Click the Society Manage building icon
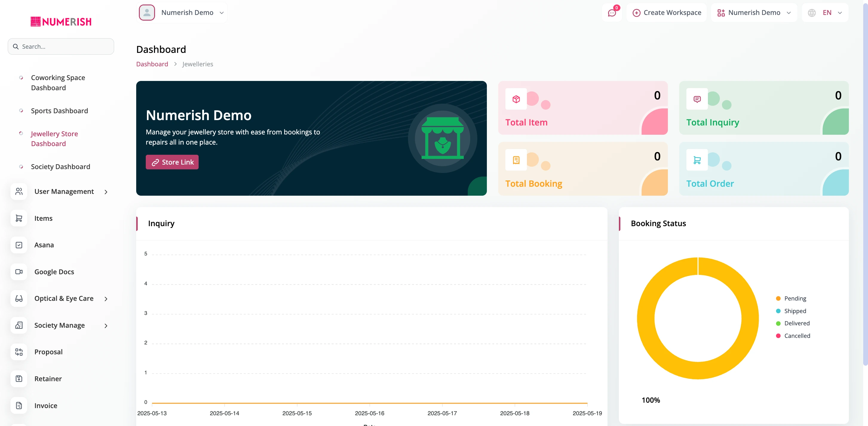 [19, 325]
